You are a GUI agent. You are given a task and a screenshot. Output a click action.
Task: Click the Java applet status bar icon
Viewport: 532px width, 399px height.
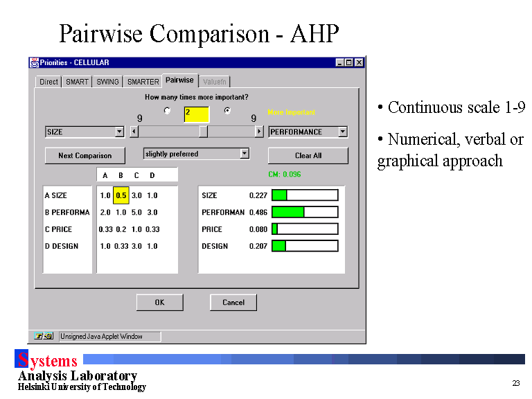44,337
